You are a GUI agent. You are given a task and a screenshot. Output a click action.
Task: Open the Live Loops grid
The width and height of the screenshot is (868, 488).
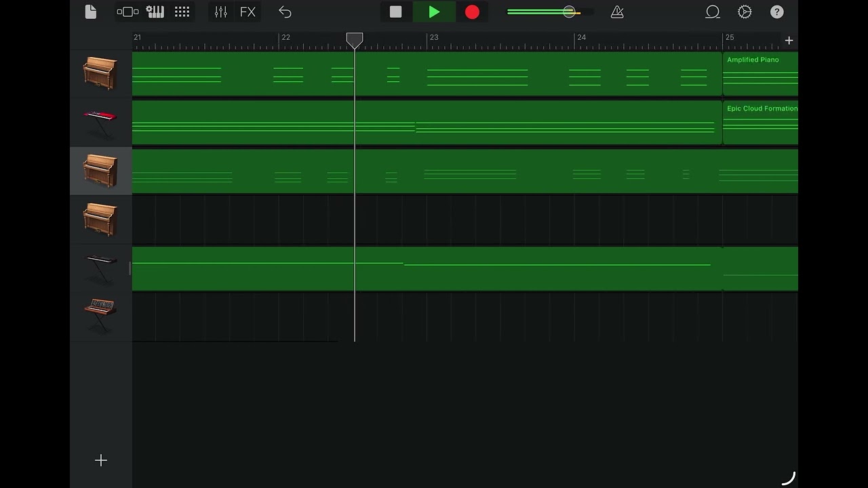(182, 12)
